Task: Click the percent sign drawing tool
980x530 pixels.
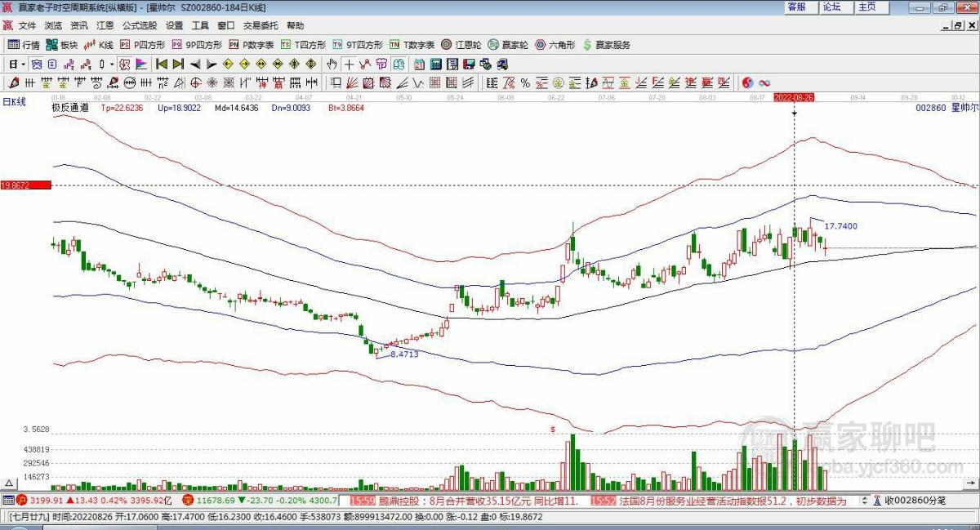Action: pyautogui.click(x=525, y=82)
